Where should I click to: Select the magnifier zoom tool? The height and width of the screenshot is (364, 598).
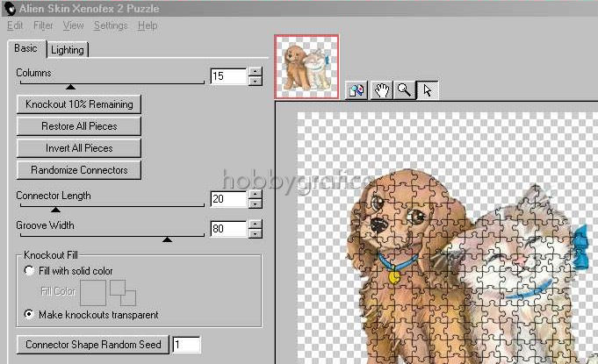404,90
